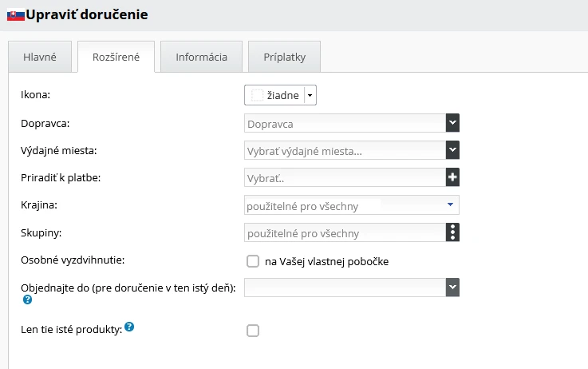
Task: Expand the Ikona dropdown arrow
Action: 310,95
